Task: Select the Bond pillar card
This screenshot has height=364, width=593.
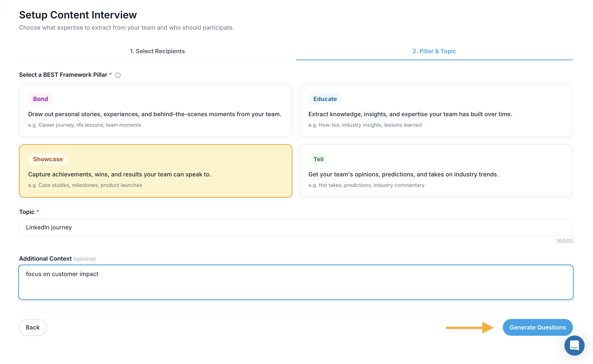Action: tap(155, 111)
